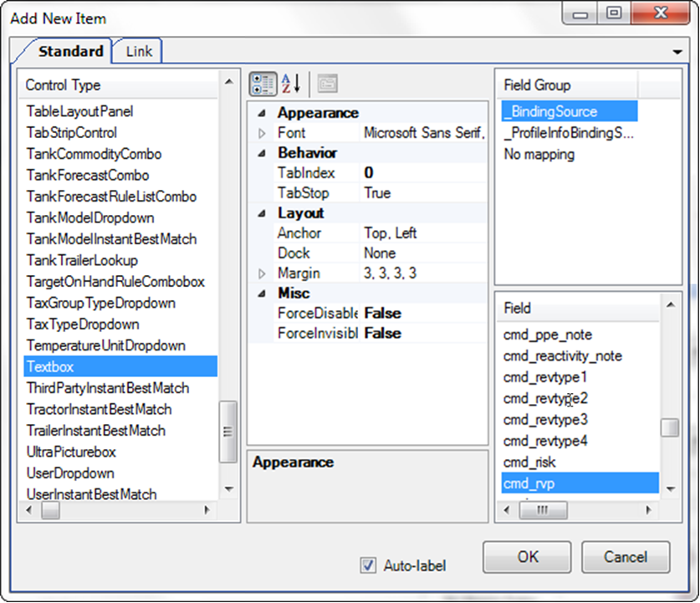Image resolution: width=700 pixels, height=603 pixels.
Task: Click the OK button
Action: (527, 557)
